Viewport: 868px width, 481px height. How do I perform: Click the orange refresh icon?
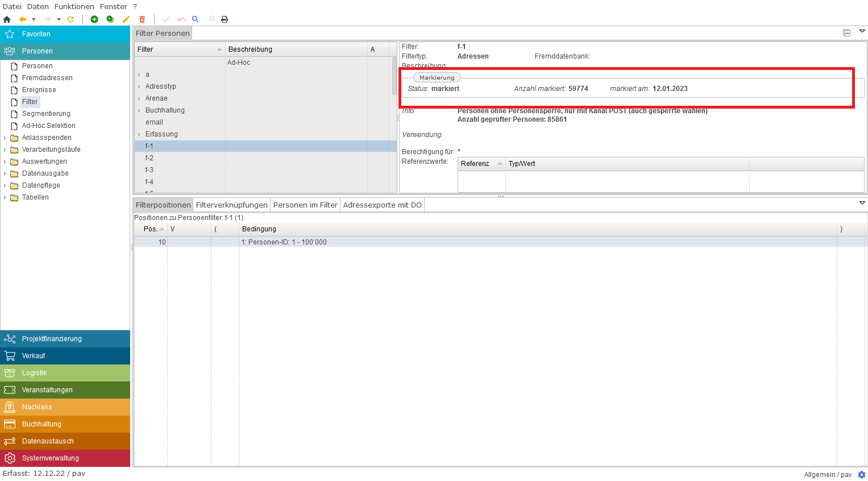coord(70,19)
